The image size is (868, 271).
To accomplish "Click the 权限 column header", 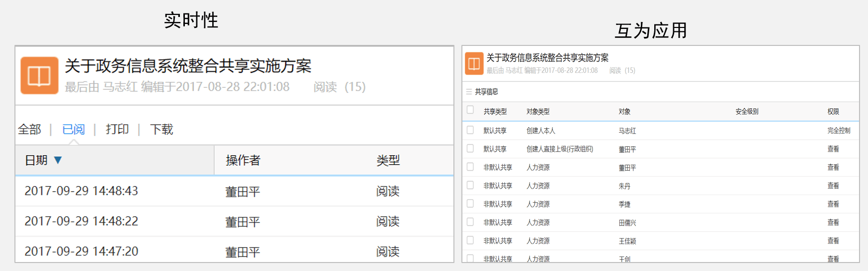I will pyautogui.click(x=833, y=112).
